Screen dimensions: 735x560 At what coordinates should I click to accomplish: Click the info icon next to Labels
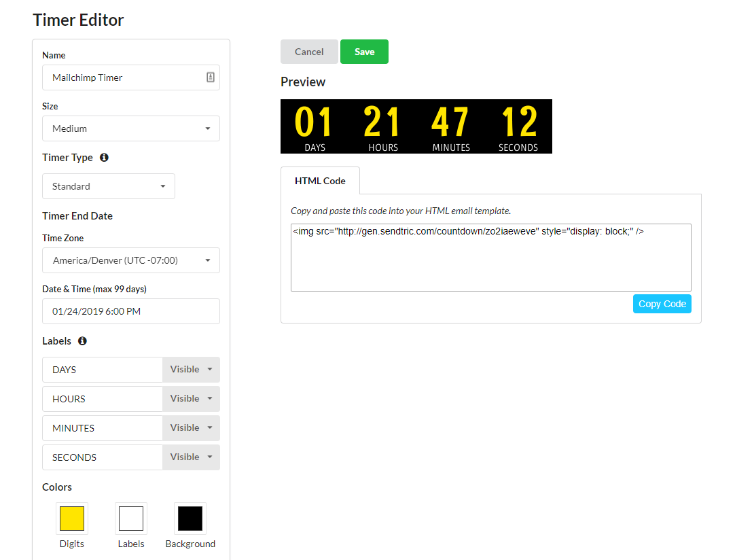tap(82, 341)
